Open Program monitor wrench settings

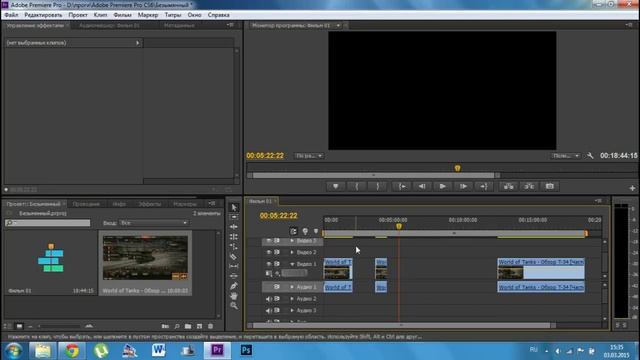[590, 156]
